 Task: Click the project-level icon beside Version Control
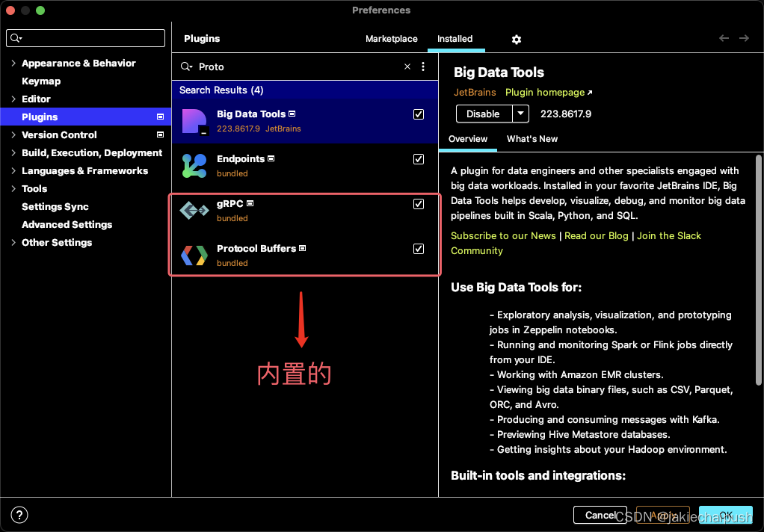tap(160, 134)
